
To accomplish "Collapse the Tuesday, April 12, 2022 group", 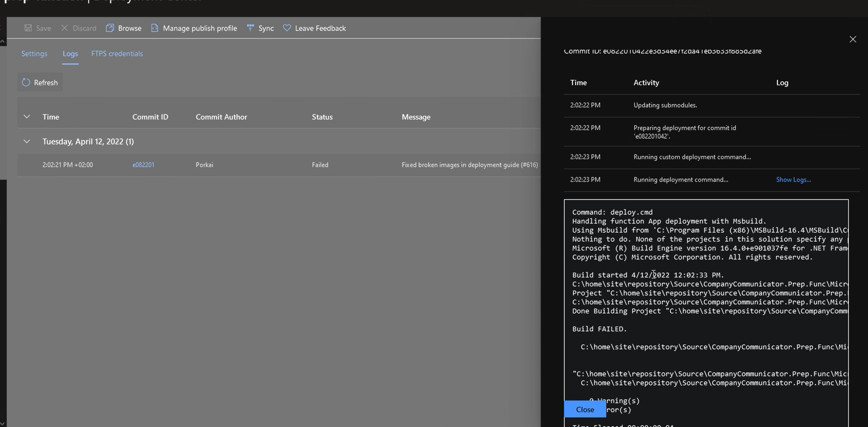I will tap(26, 141).
